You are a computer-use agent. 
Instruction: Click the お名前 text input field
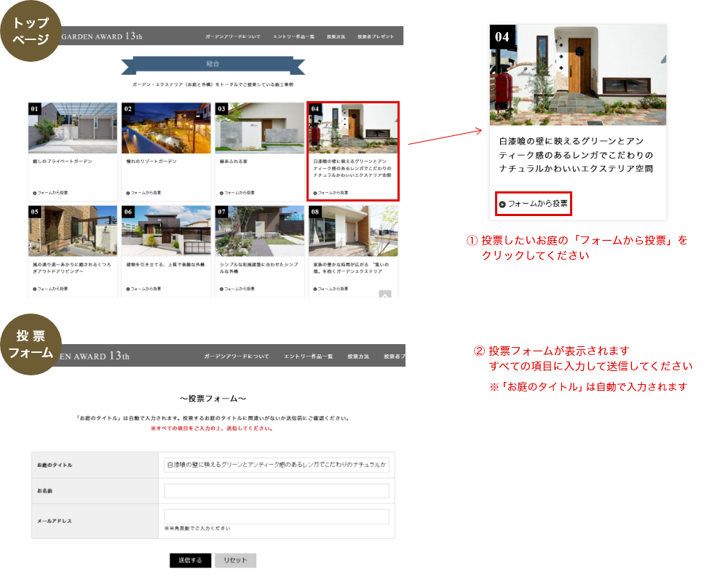tap(276, 491)
